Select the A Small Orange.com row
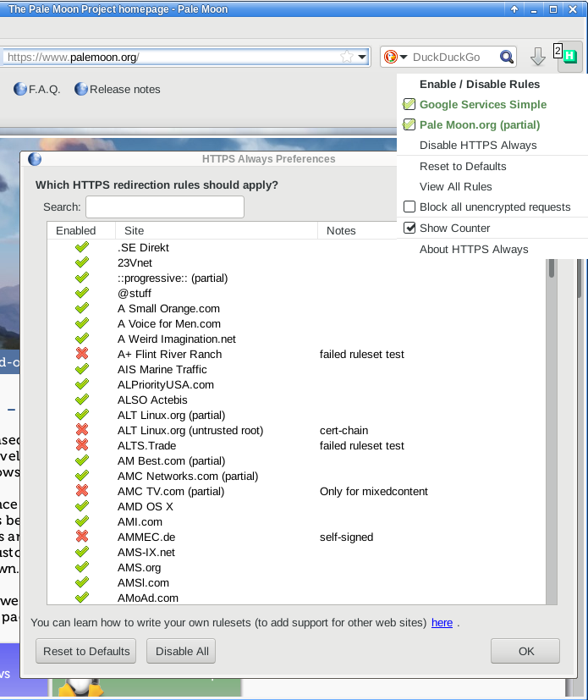588x700 pixels. 296,308
